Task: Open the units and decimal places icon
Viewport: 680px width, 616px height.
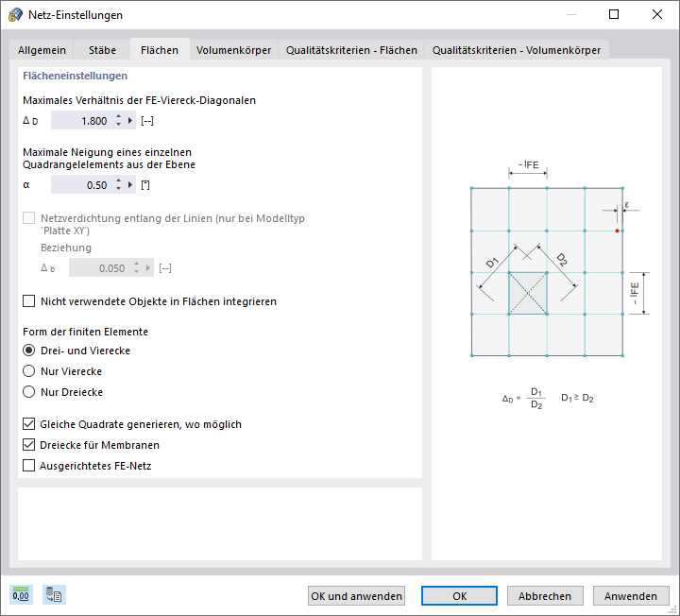Action: pos(21,595)
